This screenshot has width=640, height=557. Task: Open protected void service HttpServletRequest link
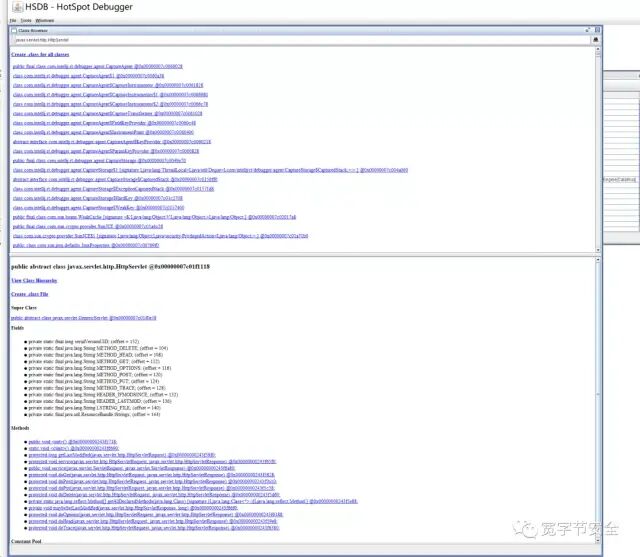(152, 462)
